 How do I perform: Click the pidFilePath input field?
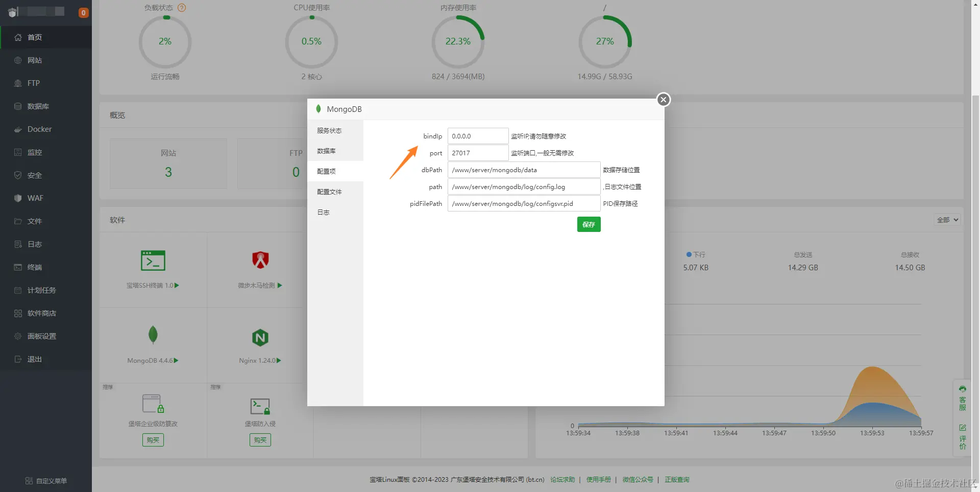(524, 203)
